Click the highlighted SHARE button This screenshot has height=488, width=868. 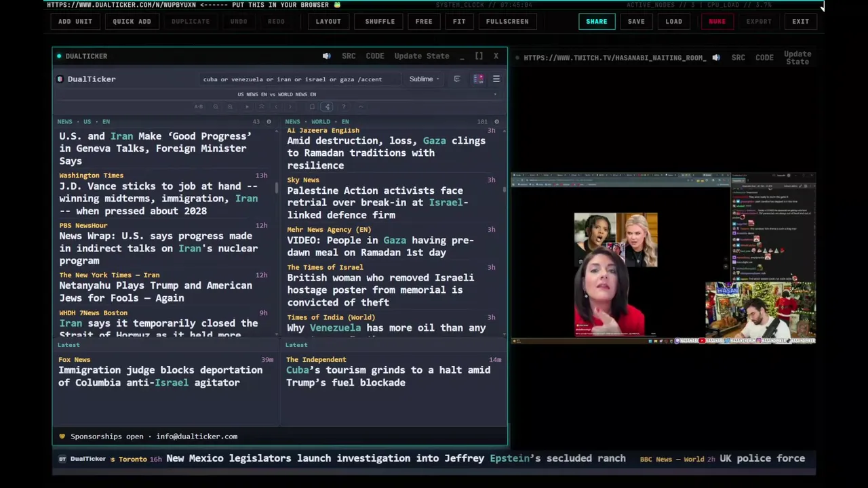(x=597, y=21)
